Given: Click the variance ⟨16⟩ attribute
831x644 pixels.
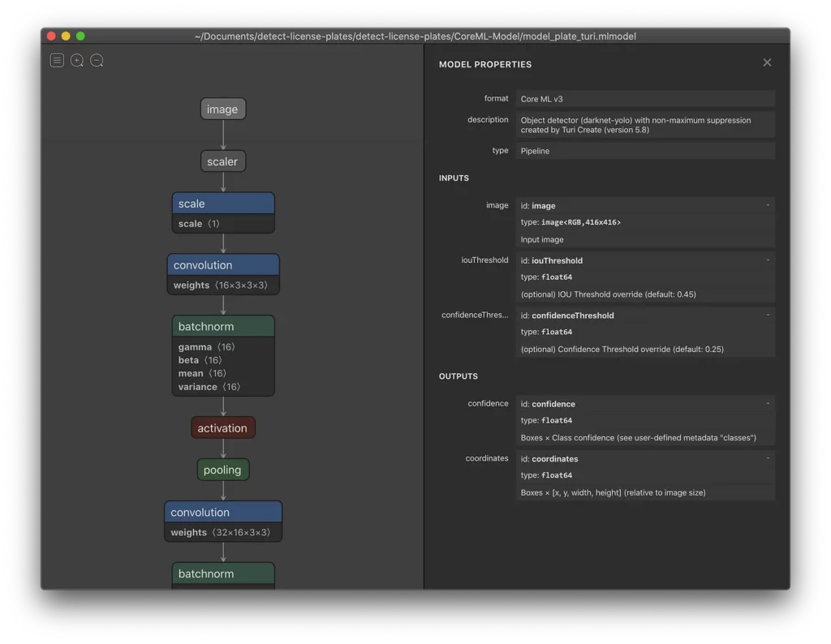Looking at the screenshot, I should pyautogui.click(x=209, y=387).
